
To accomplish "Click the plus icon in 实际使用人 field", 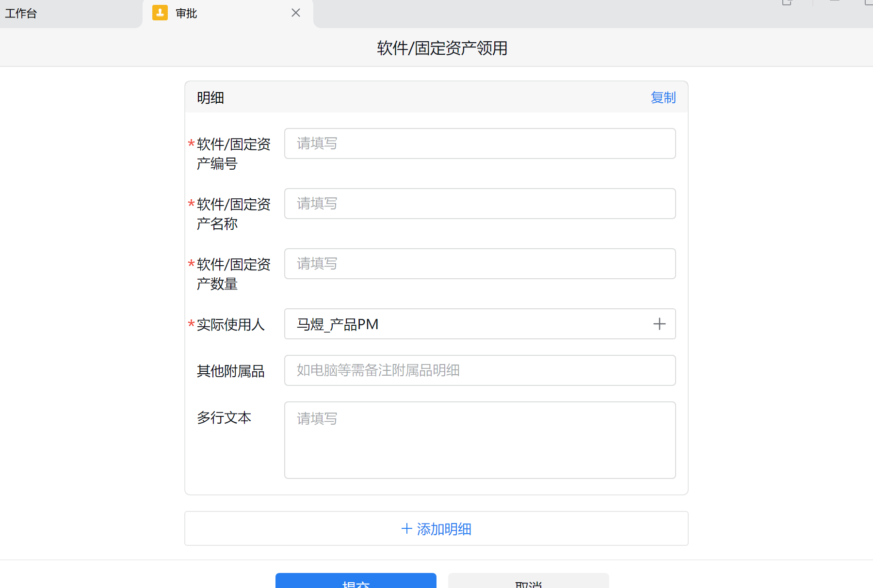I will pos(659,324).
